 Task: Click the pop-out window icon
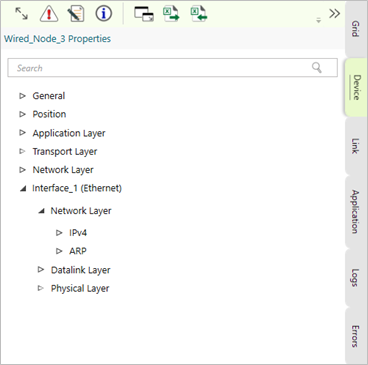point(144,14)
